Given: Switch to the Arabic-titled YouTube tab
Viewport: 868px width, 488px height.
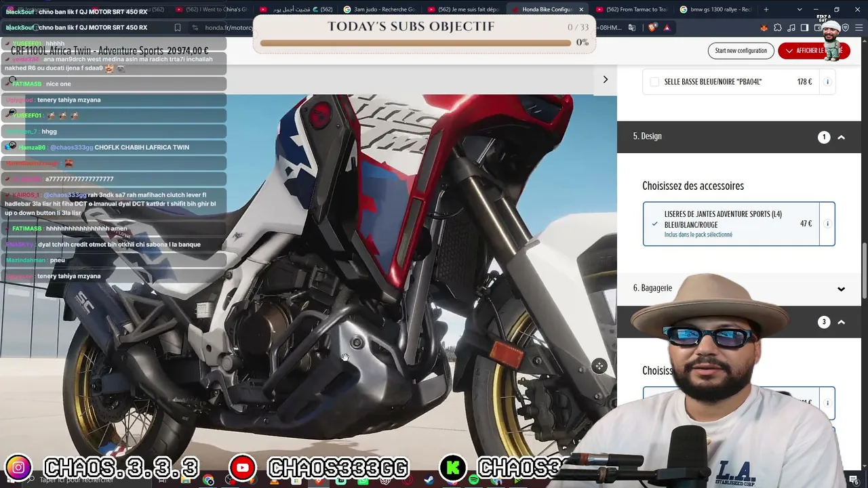Looking at the screenshot, I should coord(296,9).
